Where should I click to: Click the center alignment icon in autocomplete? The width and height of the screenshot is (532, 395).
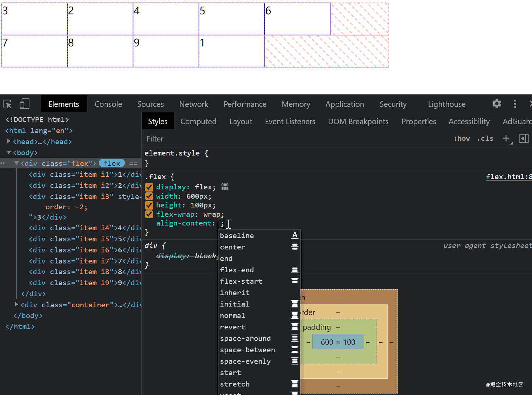pyautogui.click(x=295, y=247)
